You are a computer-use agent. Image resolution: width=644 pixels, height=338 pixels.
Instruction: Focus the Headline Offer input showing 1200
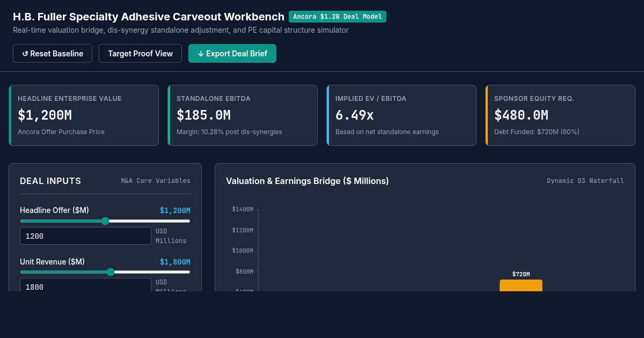(85, 236)
